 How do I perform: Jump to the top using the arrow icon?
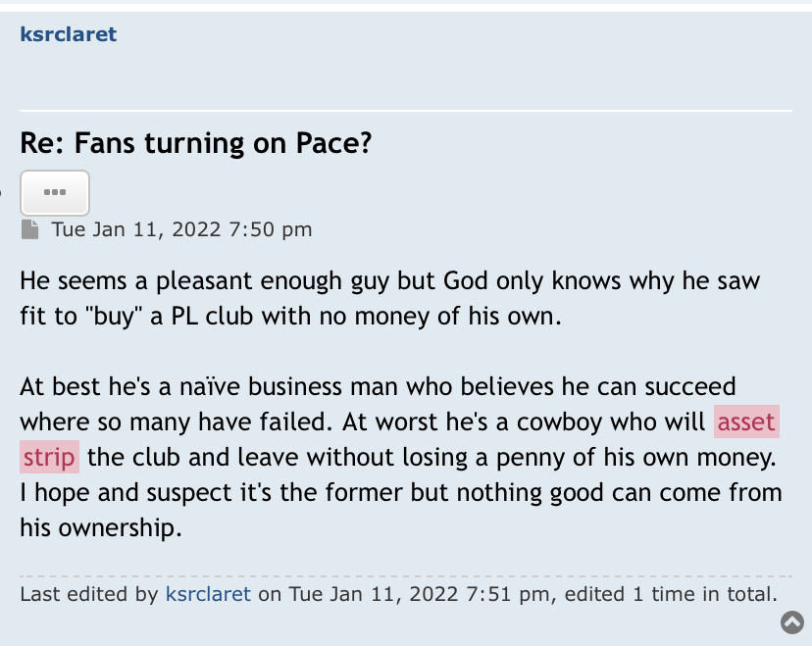(792, 622)
